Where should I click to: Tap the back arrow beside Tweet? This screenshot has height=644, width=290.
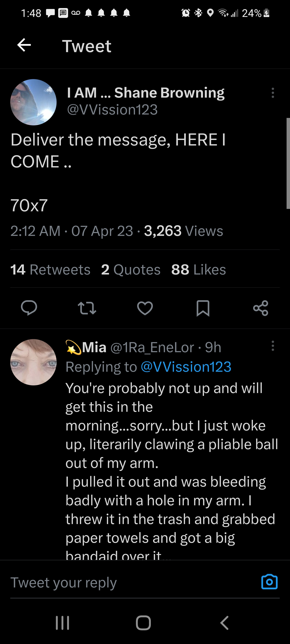point(24,45)
